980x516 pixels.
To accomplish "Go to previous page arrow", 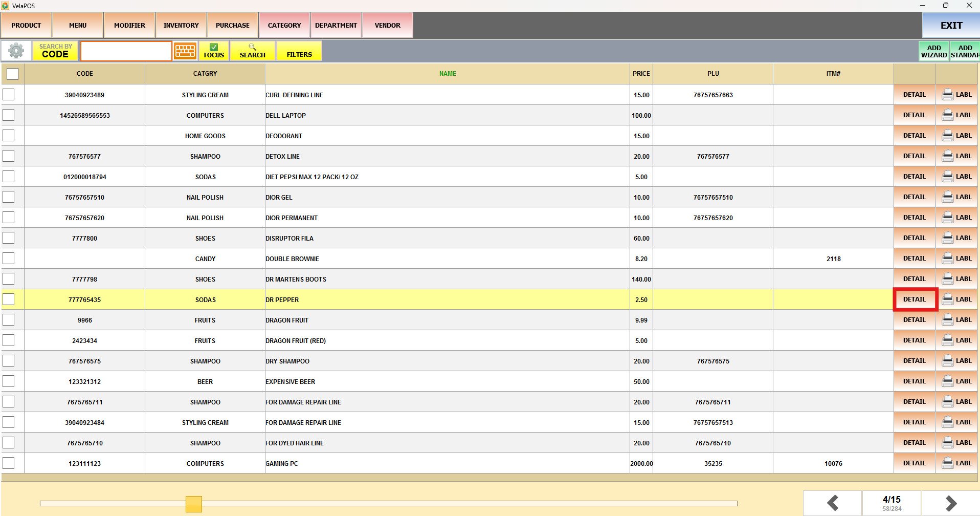I will [832, 503].
